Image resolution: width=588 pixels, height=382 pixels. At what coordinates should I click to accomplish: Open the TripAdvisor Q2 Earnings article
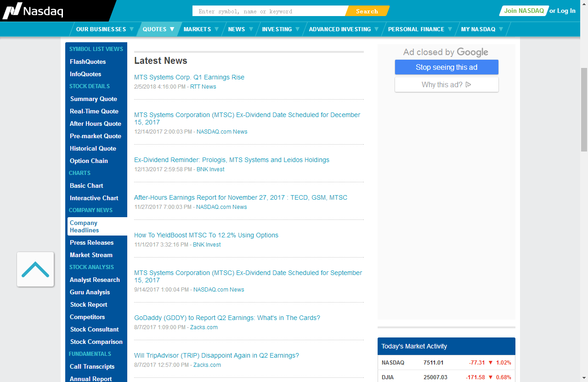pos(216,355)
